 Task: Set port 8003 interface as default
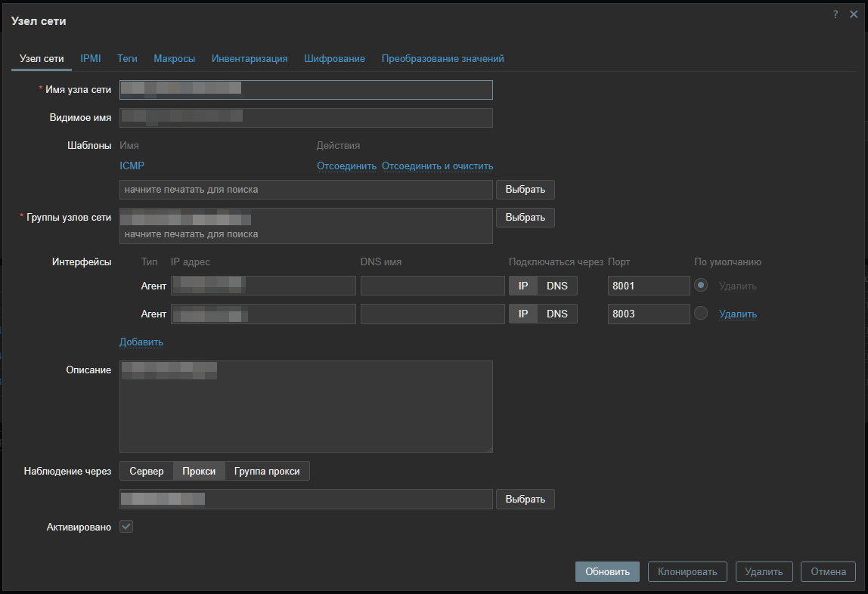(701, 313)
